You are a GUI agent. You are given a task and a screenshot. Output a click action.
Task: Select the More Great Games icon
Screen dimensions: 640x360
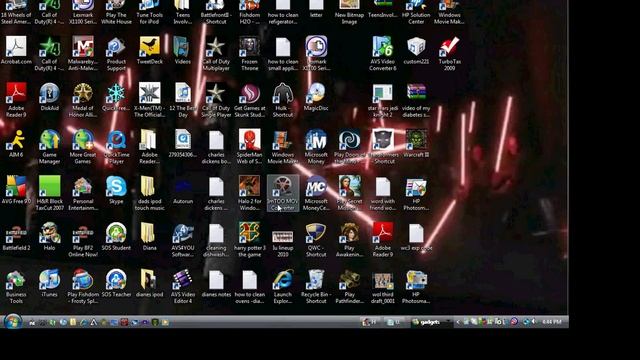pos(83,146)
